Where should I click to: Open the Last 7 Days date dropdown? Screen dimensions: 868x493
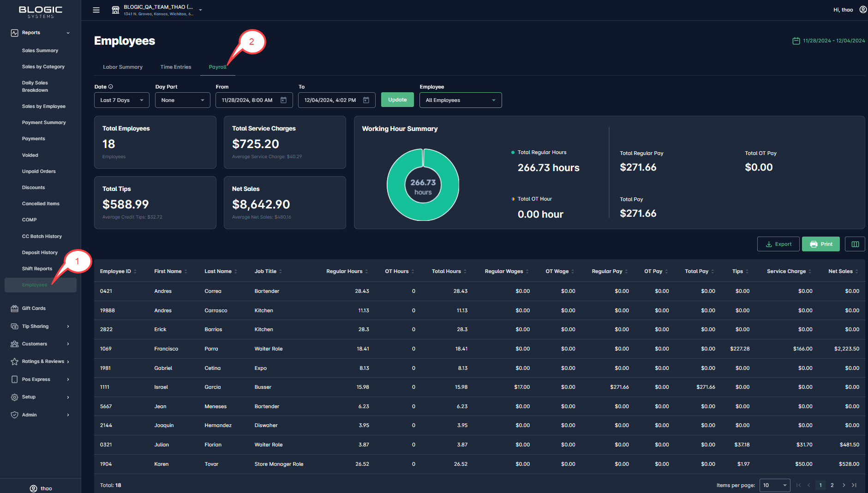122,100
